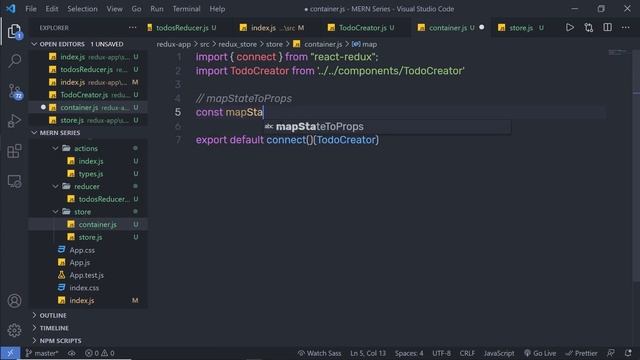Select TodoCreator.js in Open Editors
This screenshot has width=640, height=360.
pos(84,95)
